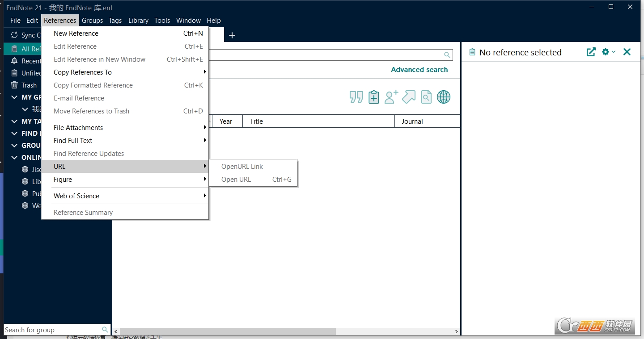This screenshot has height=339, width=644.
Task: Open the gear settings dropdown in reference panel
Action: point(608,52)
